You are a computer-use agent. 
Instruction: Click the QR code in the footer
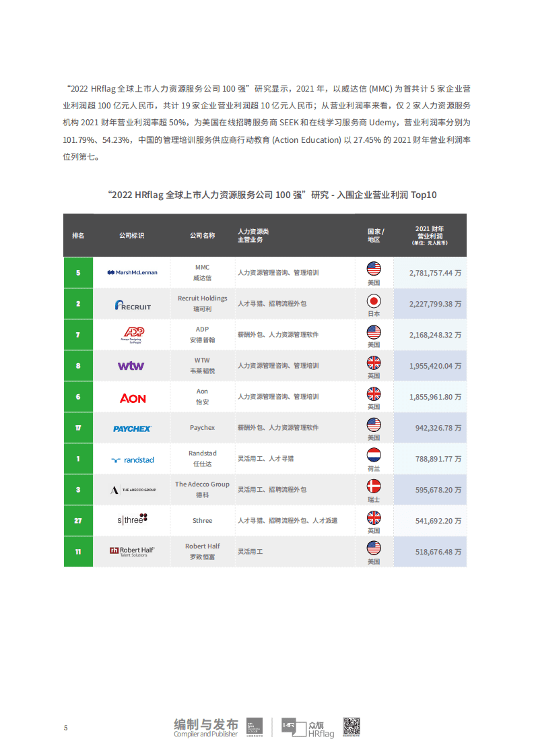[x=352, y=726]
